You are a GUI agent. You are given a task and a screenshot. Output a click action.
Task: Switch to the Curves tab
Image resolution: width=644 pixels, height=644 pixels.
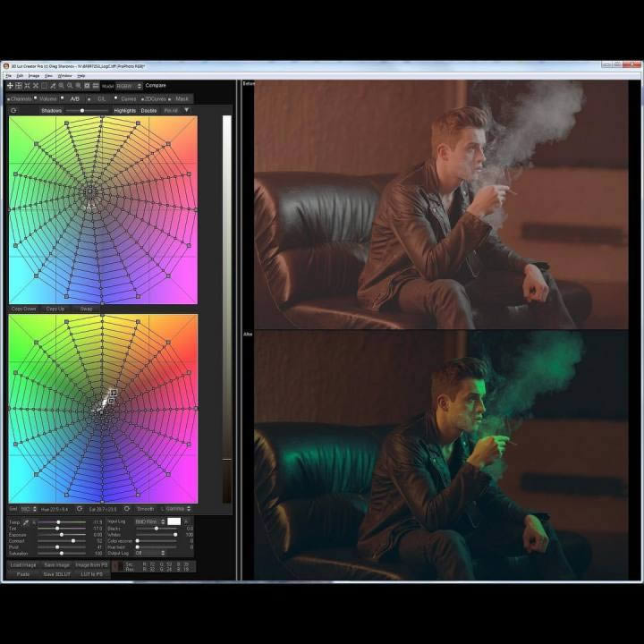[x=128, y=99]
